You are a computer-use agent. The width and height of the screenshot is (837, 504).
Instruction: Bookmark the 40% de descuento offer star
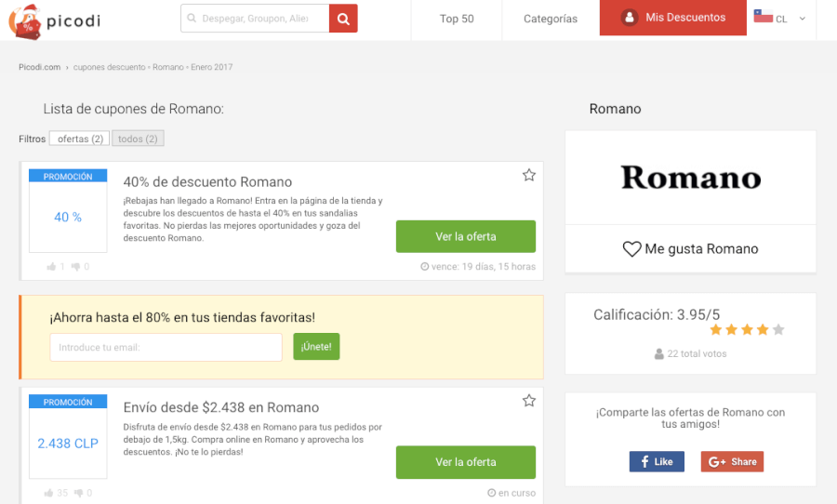point(528,175)
